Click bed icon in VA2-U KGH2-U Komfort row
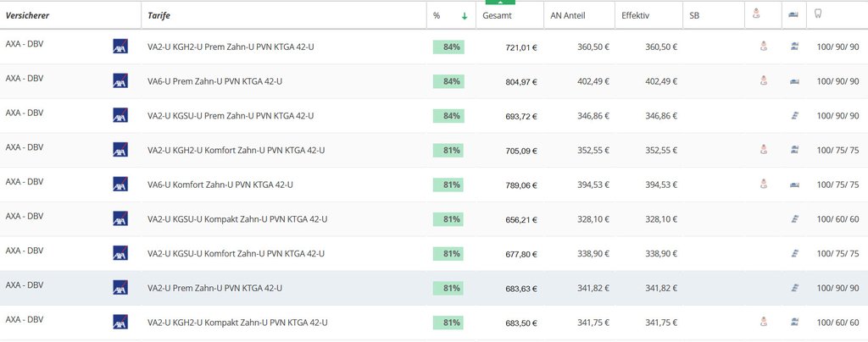Viewport: 868px width, 342px height. click(794, 150)
